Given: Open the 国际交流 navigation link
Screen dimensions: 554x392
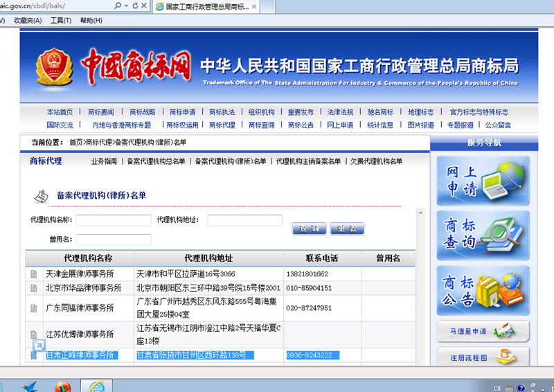Looking at the screenshot, I should pyautogui.click(x=60, y=125).
